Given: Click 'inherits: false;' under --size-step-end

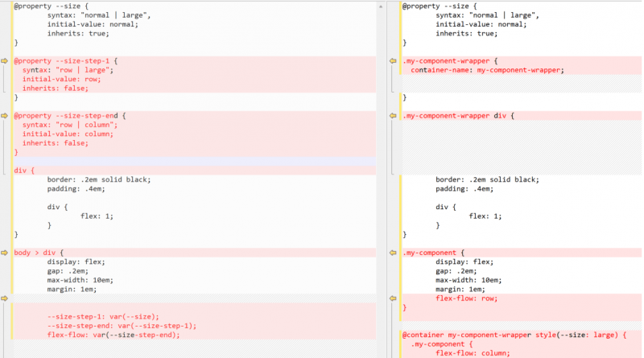Looking at the screenshot, I should click(55, 143).
